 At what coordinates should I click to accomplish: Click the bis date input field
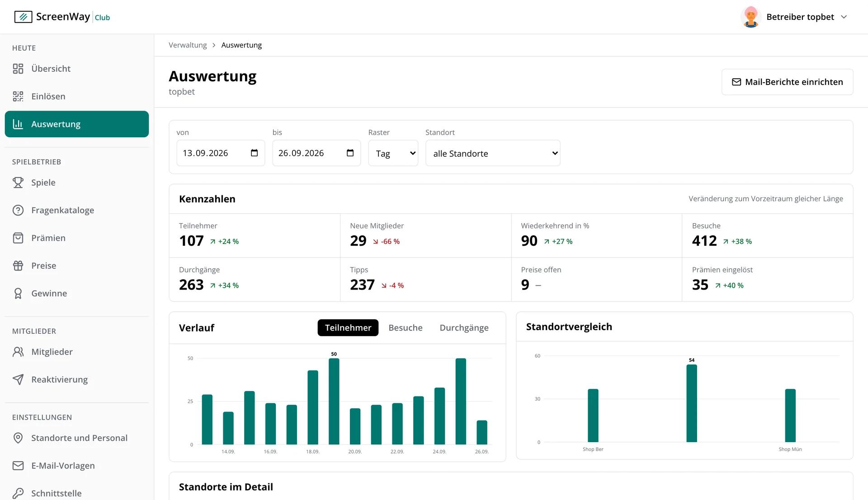pos(316,153)
